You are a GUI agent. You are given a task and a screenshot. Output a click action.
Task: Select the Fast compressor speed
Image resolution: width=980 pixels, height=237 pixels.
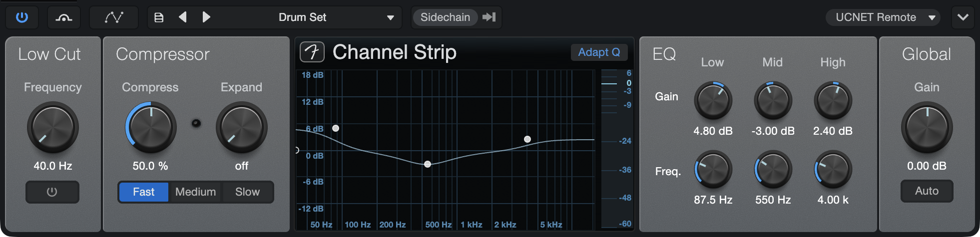pos(143,192)
